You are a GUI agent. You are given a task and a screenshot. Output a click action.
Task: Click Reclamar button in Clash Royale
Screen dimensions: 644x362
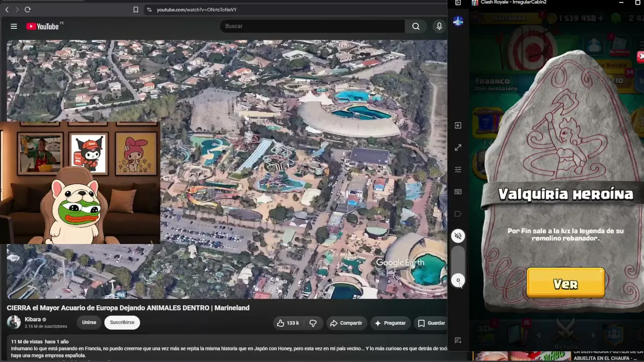pos(509,18)
